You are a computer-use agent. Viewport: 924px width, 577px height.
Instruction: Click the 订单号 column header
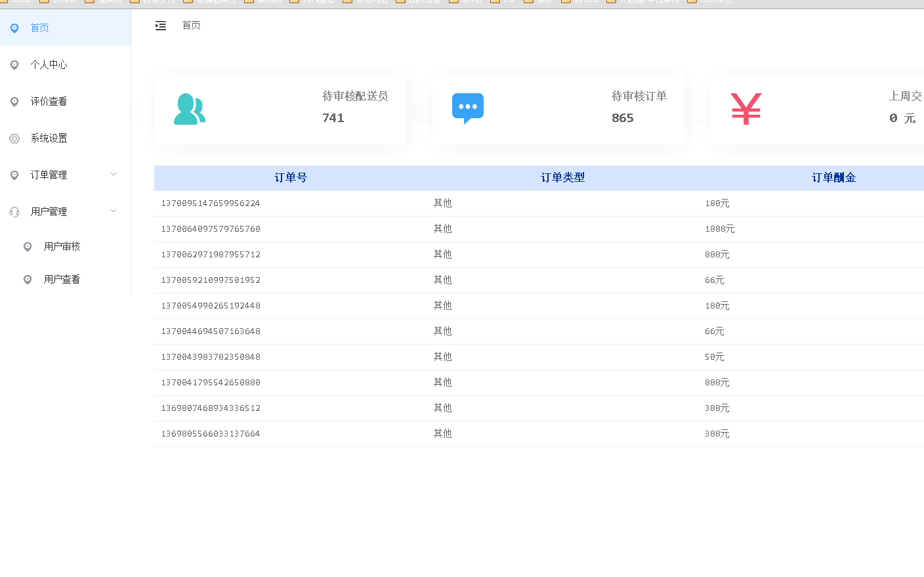click(x=291, y=178)
